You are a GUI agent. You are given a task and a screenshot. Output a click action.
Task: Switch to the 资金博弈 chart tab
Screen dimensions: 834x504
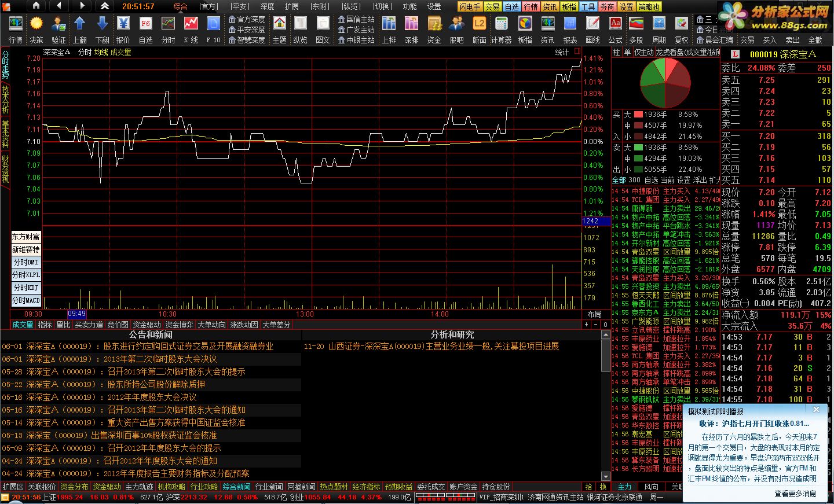click(x=179, y=325)
